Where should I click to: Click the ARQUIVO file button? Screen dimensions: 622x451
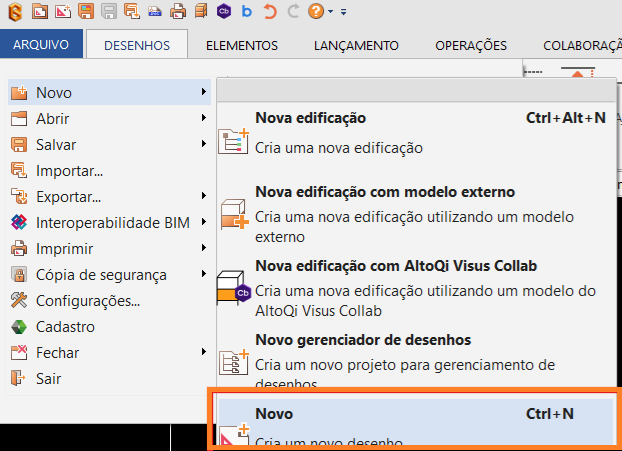click(41, 45)
